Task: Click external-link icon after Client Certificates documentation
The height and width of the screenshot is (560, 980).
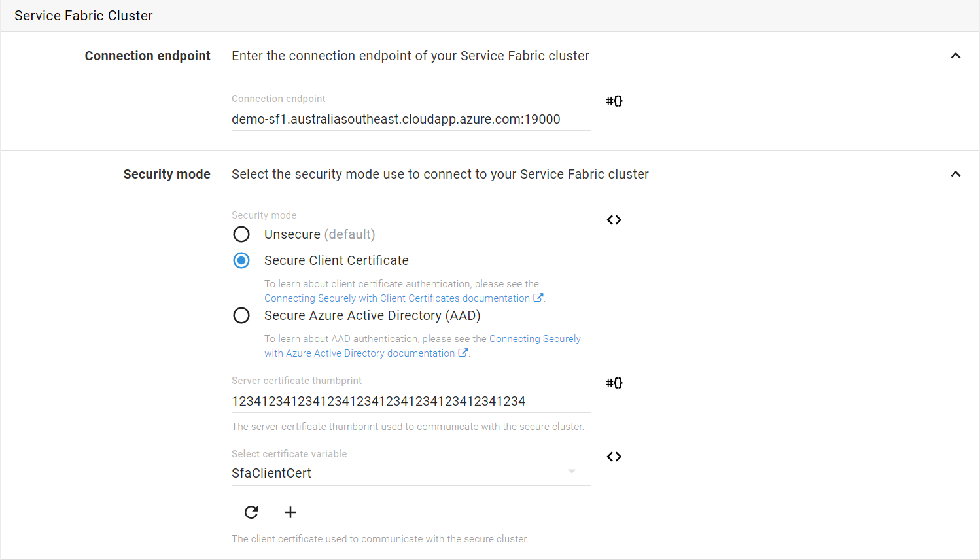Action: (538, 298)
